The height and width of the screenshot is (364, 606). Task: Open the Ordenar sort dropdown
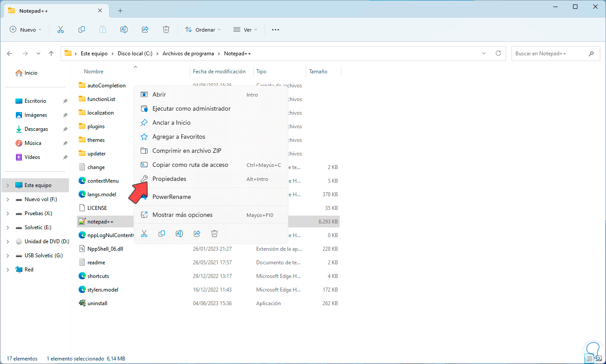coord(203,29)
